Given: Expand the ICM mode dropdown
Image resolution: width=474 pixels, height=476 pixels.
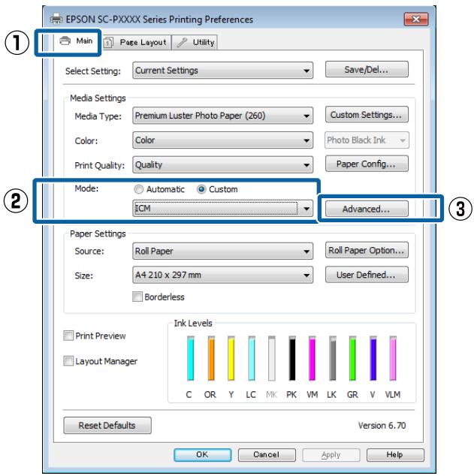Looking at the screenshot, I should [x=222, y=209].
